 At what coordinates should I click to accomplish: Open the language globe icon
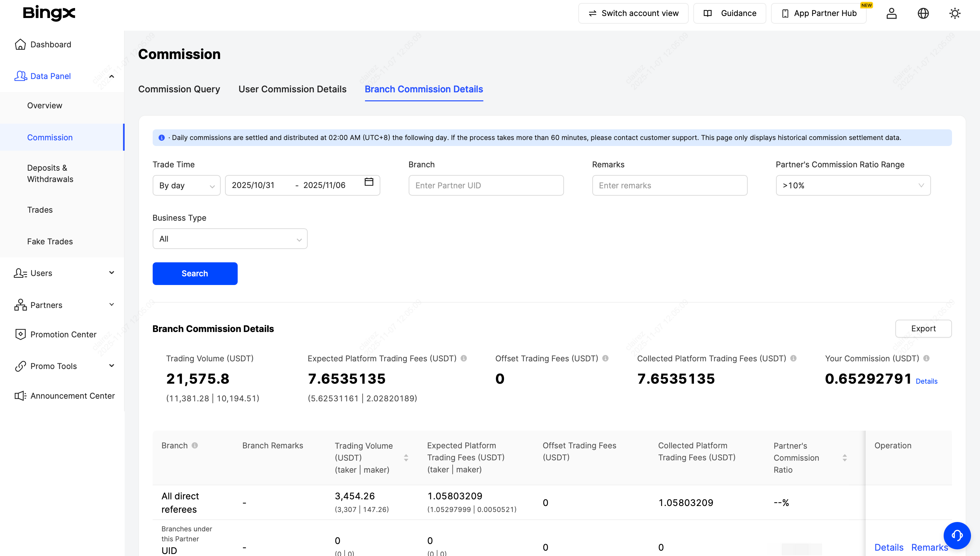(923, 13)
